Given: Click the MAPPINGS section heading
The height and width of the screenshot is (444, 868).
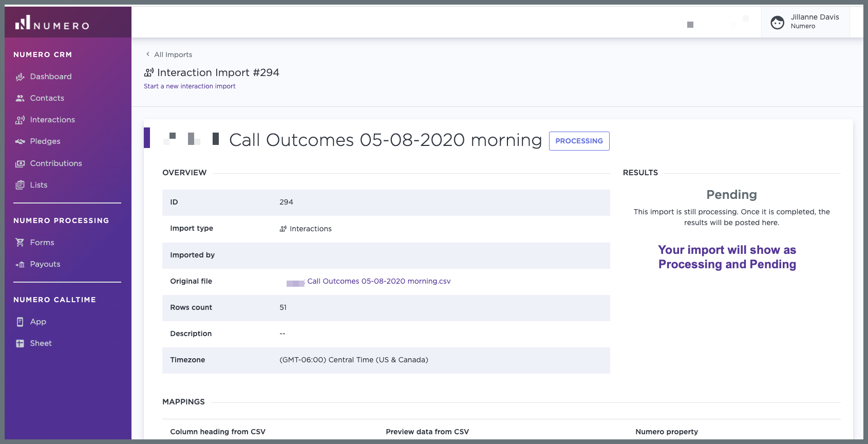Looking at the screenshot, I should click(183, 402).
